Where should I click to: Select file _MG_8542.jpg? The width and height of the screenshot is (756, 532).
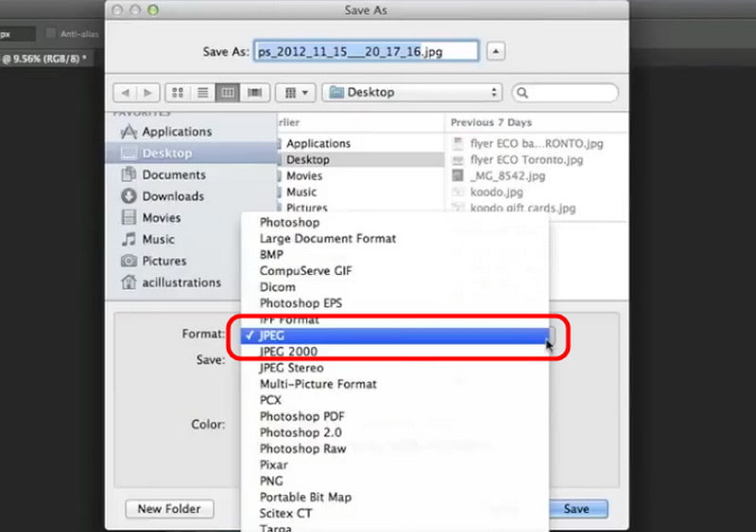(x=536, y=176)
